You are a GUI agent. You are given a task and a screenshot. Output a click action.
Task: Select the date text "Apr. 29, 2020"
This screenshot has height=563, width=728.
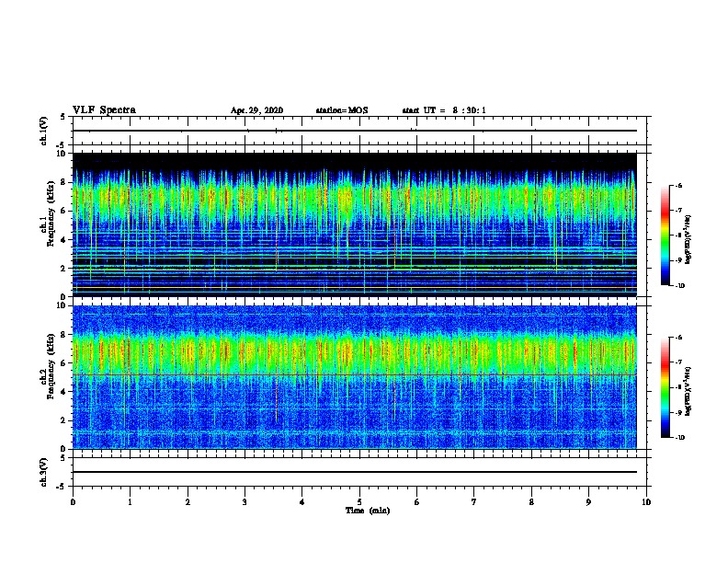(256, 110)
